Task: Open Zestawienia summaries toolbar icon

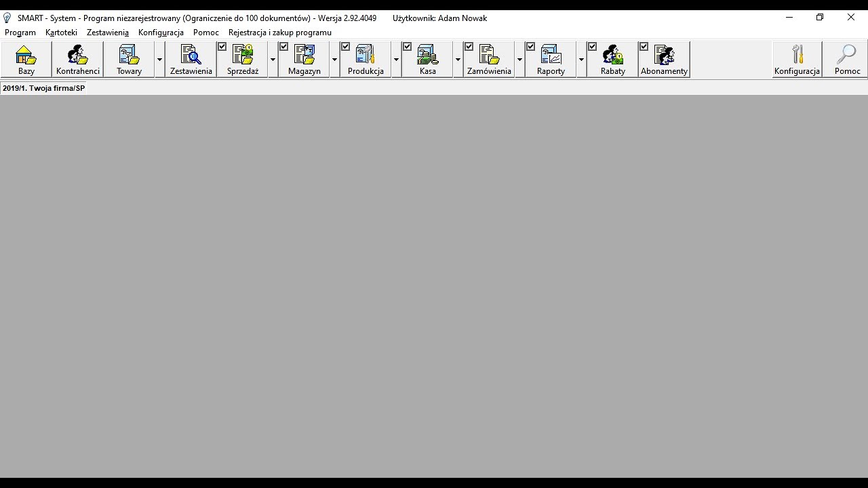Action: pos(191,60)
